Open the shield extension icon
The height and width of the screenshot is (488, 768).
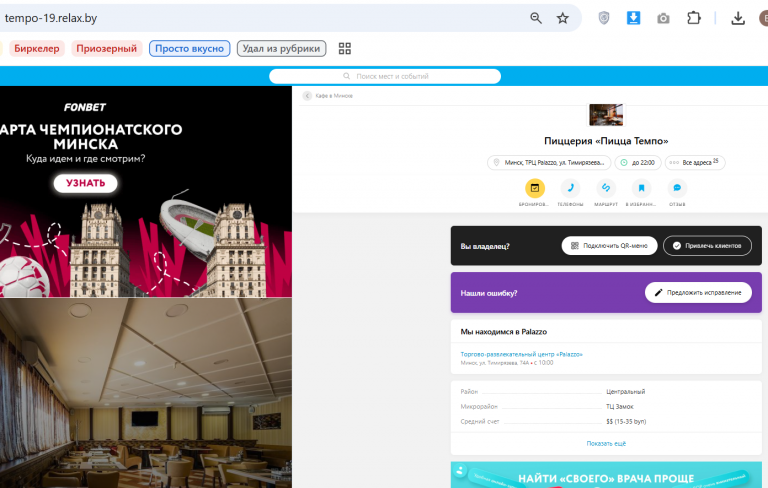point(604,19)
